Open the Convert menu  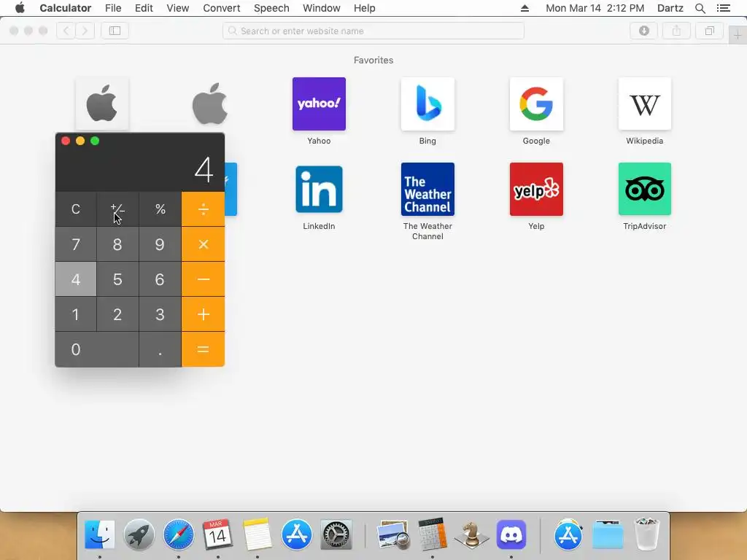coord(222,8)
